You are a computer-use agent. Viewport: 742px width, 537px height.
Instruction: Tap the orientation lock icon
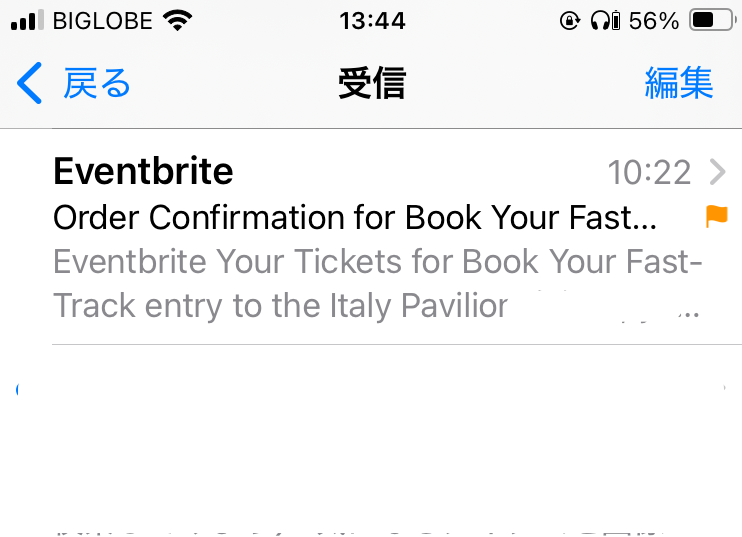(570, 20)
